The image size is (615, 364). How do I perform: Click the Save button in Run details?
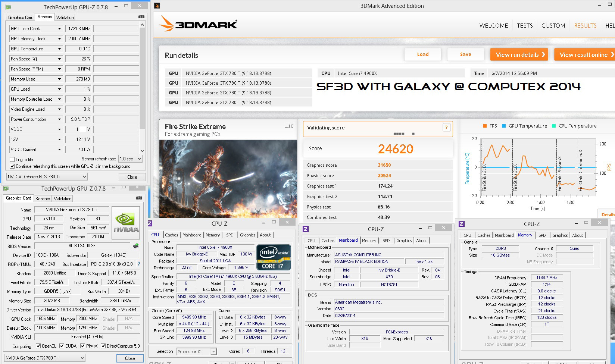(465, 54)
